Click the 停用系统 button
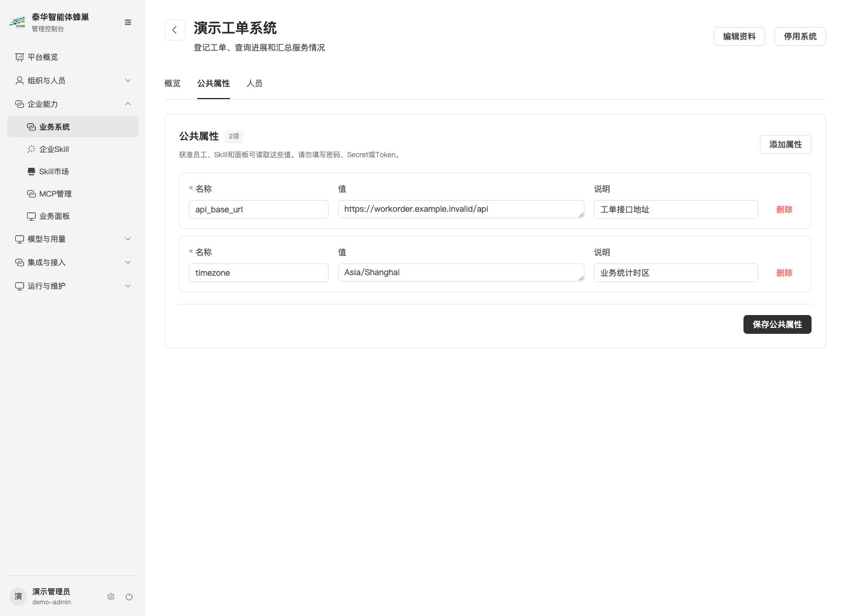This screenshot has height=616, width=845. pos(800,36)
